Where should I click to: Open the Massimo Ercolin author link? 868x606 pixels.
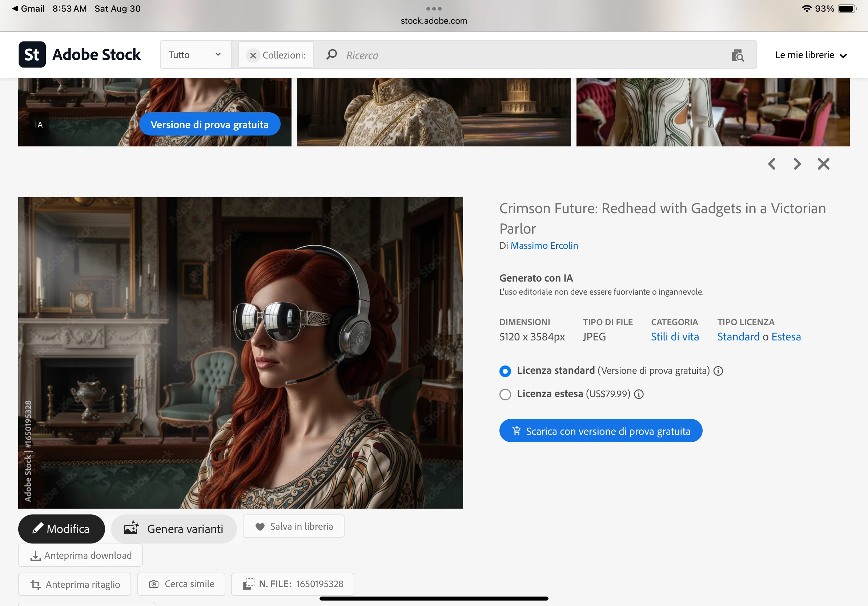point(544,246)
